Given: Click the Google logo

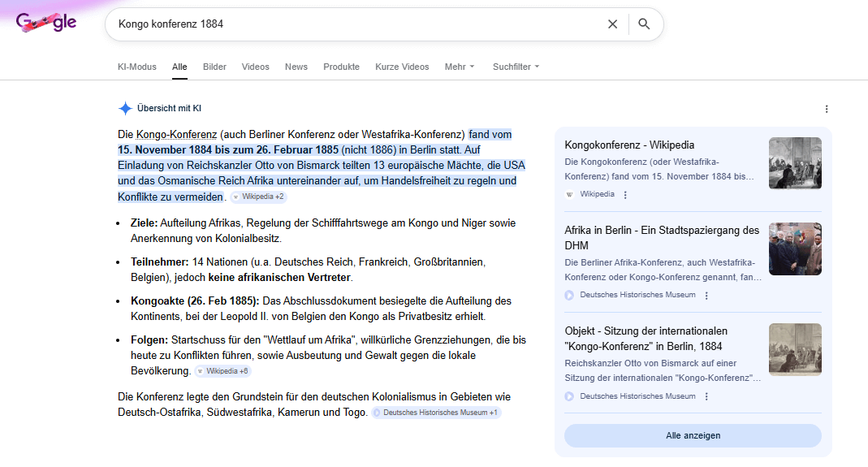Looking at the screenshot, I should 46,24.
